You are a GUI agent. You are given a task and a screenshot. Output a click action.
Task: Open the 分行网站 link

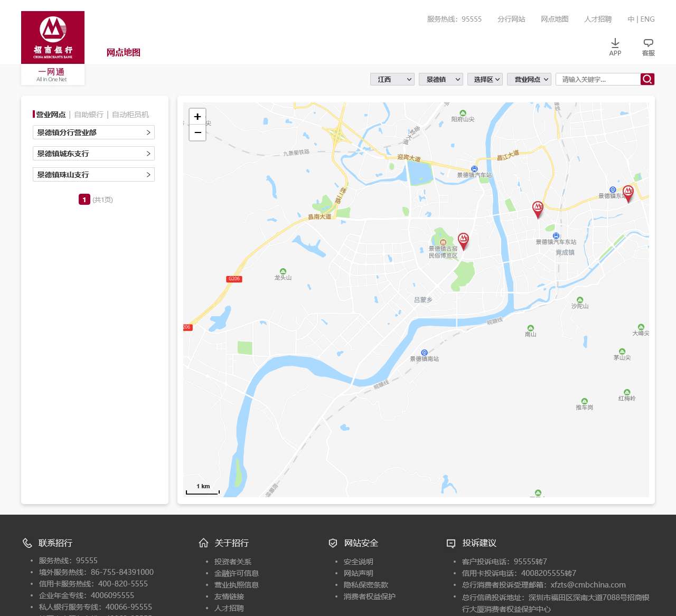(x=511, y=19)
